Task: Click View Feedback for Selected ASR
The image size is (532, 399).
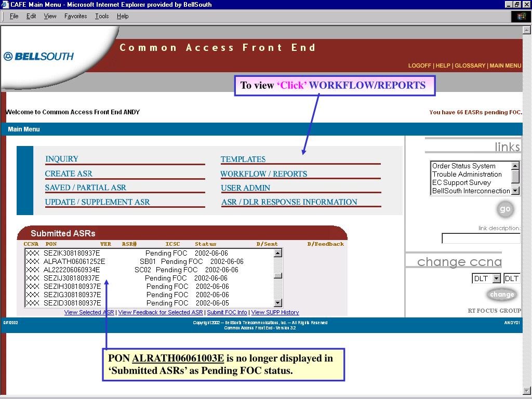Action: pos(161,312)
